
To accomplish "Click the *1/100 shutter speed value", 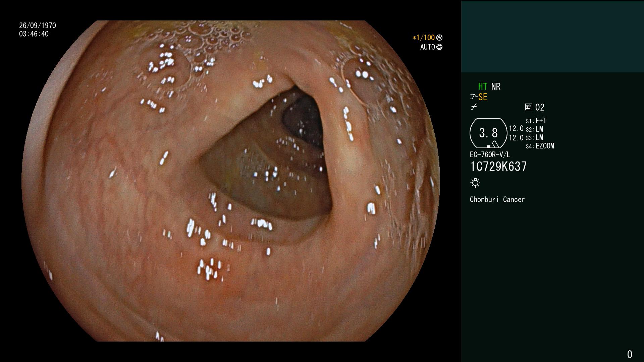I will (x=423, y=38).
